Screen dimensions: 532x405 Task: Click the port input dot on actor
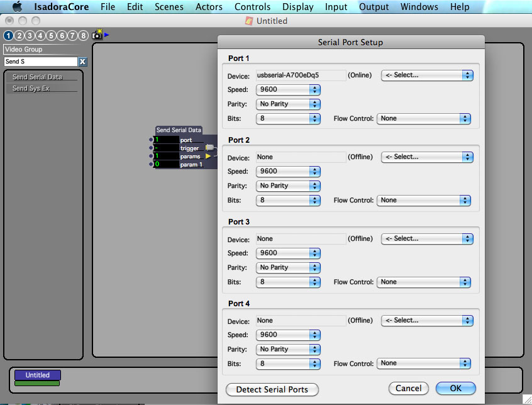[x=151, y=140]
